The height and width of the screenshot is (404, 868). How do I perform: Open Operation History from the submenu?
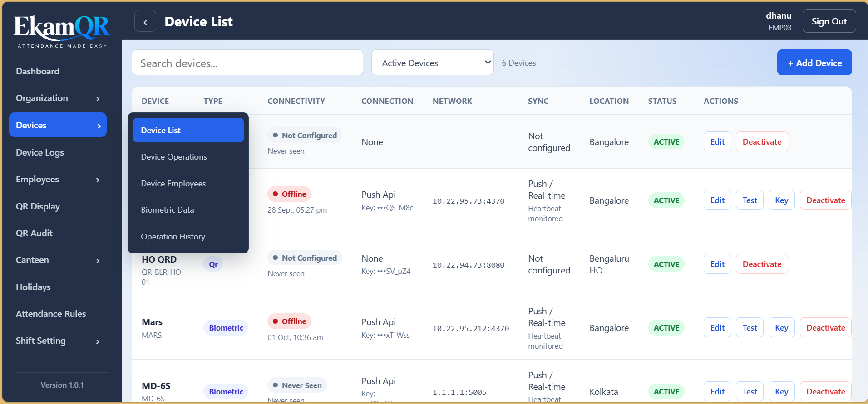(188, 237)
